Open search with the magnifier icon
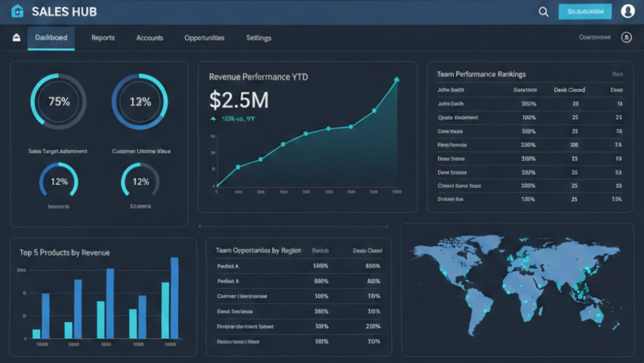 (543, 11)
